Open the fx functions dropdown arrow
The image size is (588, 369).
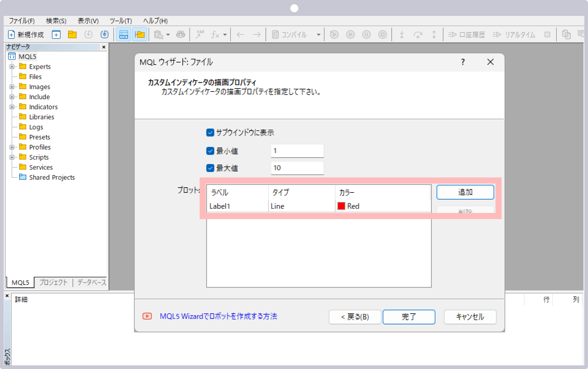pos(225,35)
